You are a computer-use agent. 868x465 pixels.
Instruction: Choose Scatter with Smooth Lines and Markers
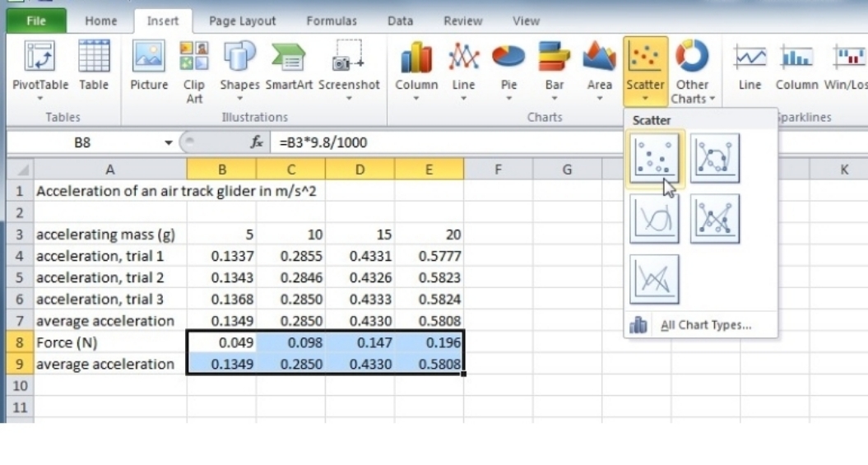(x=715, y=158)
